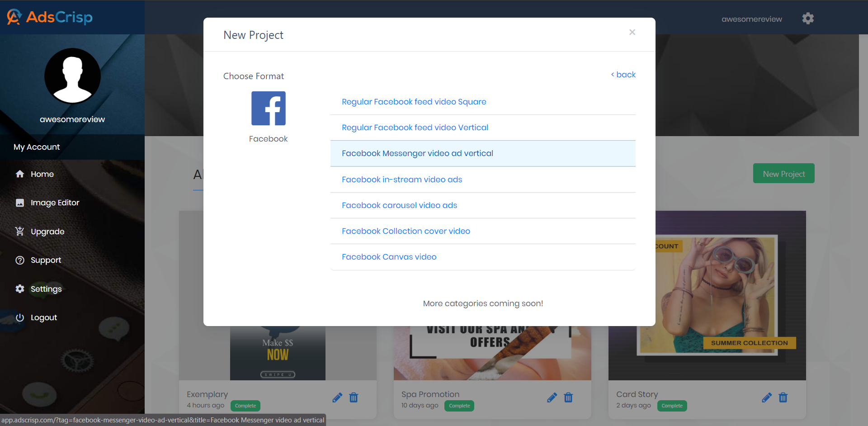This screenshot has height=426, width=868.
Task: Click the AdsCrisp logo
Action: (50, 17)
